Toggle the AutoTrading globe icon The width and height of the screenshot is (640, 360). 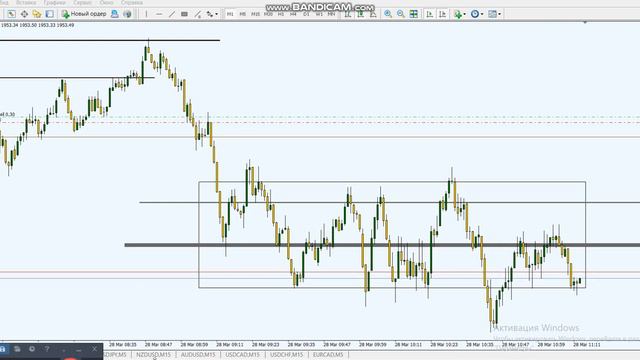click(x=127, y=14)
